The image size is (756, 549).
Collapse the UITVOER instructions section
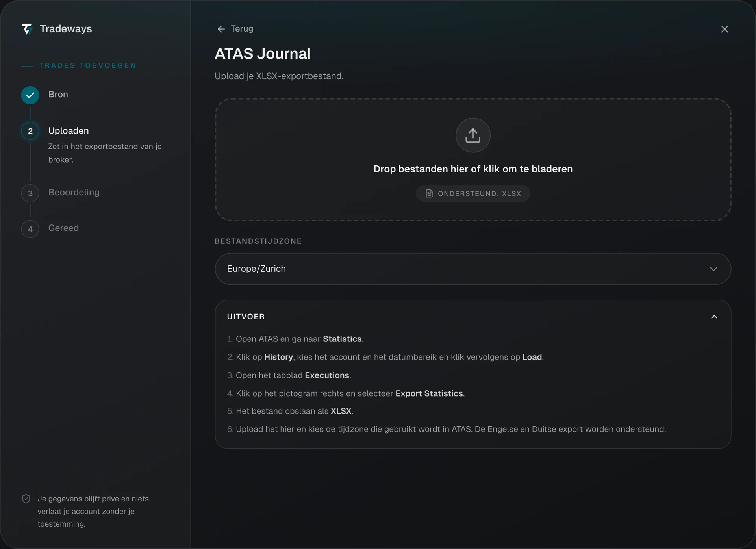click(714, 317)
